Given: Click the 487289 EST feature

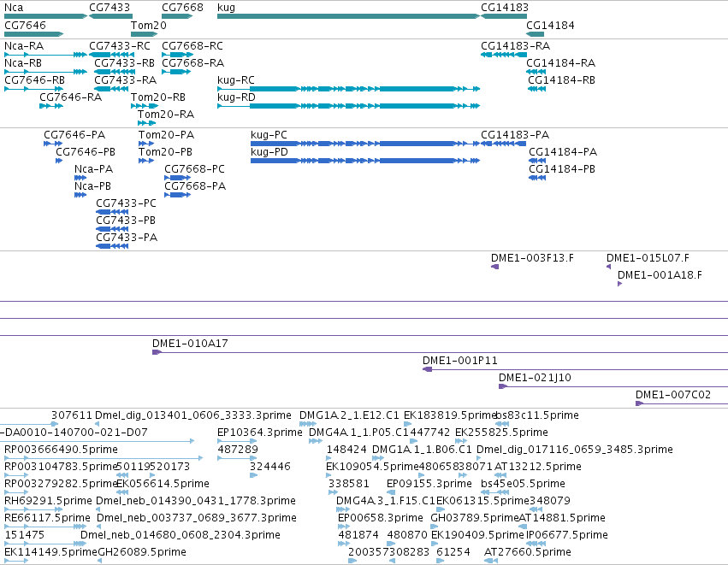Looking at the screenshot, I should click(x=237, y=458).
